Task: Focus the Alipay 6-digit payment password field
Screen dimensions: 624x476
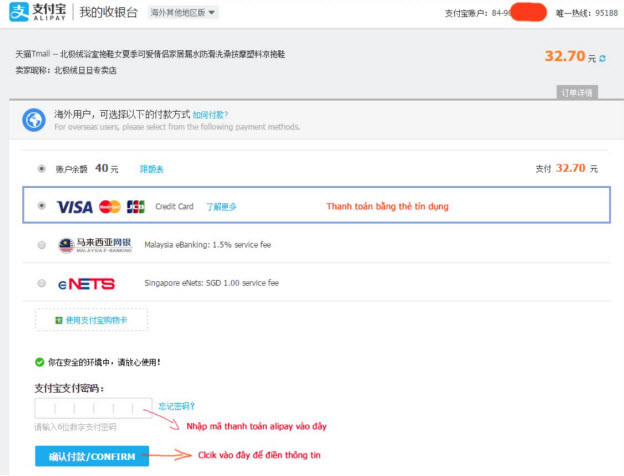Action: pos(94,408)
